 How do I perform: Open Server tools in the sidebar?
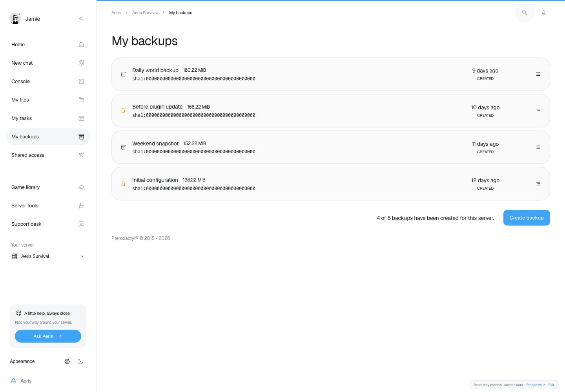pyautogui.click(x=48, y=206)
